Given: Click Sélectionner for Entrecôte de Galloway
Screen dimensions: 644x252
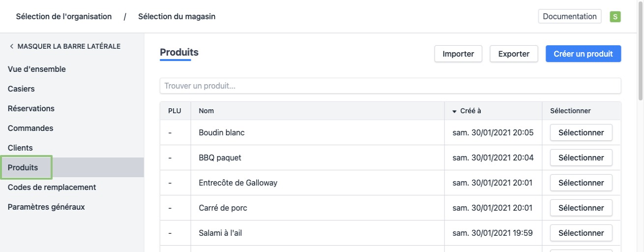Looking at the screenshot, I should (x=581, y=183).
